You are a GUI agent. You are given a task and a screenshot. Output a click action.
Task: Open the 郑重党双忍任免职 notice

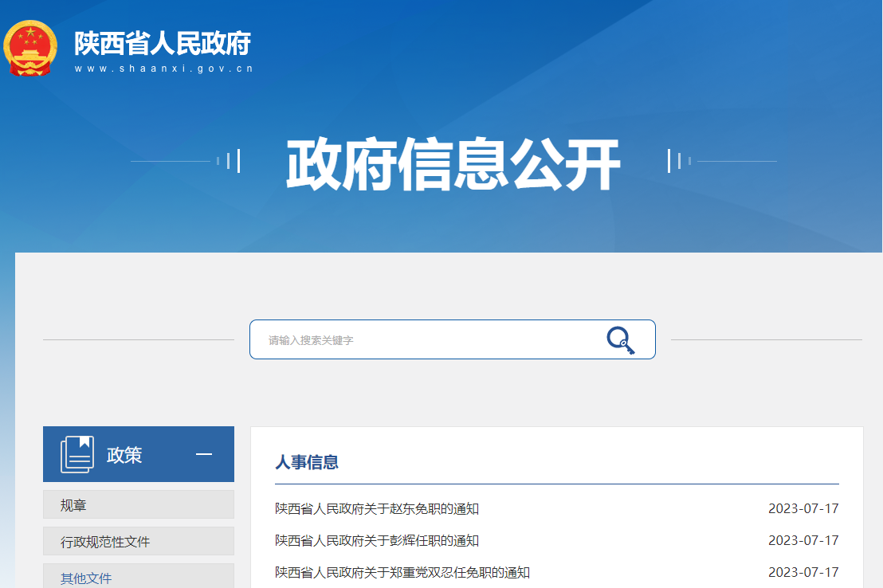[x=402, y=572]
